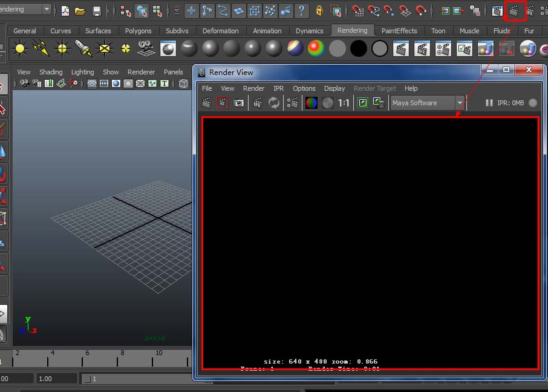This screenshot has height=392, width=548.
Task: Click the snapshot camera icon in Render View
Action: [239, 103]
